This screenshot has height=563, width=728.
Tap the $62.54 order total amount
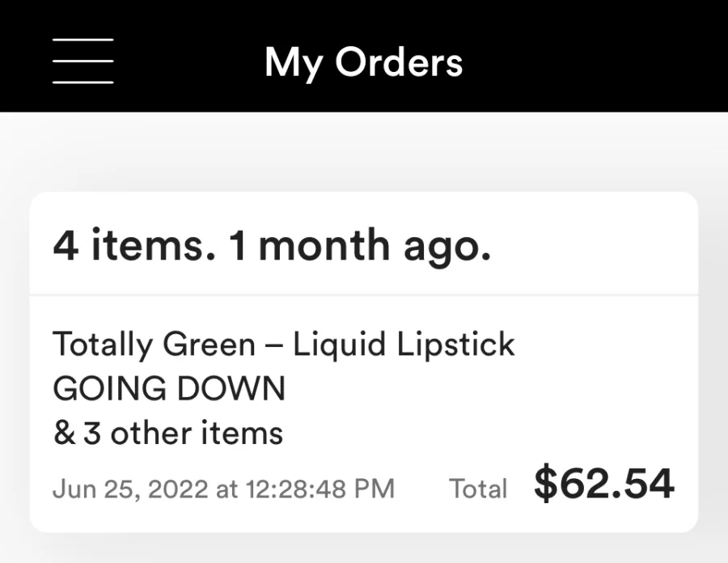604,484
